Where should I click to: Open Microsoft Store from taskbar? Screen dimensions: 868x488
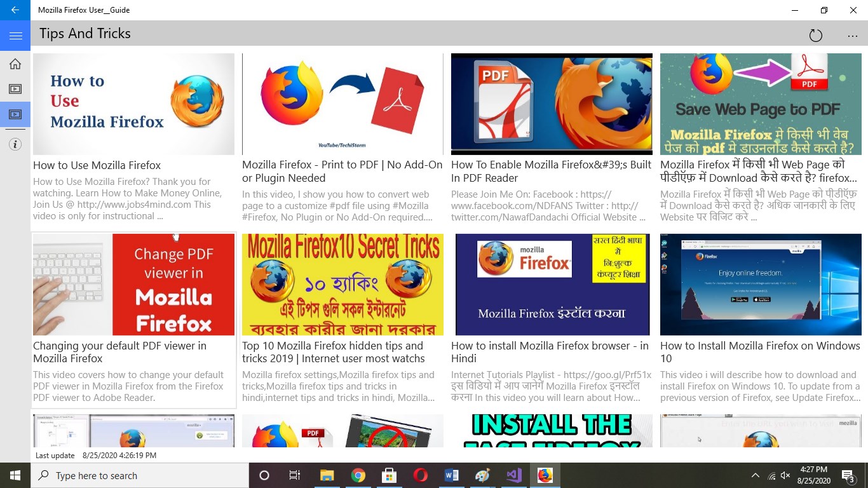coord(389,475)
